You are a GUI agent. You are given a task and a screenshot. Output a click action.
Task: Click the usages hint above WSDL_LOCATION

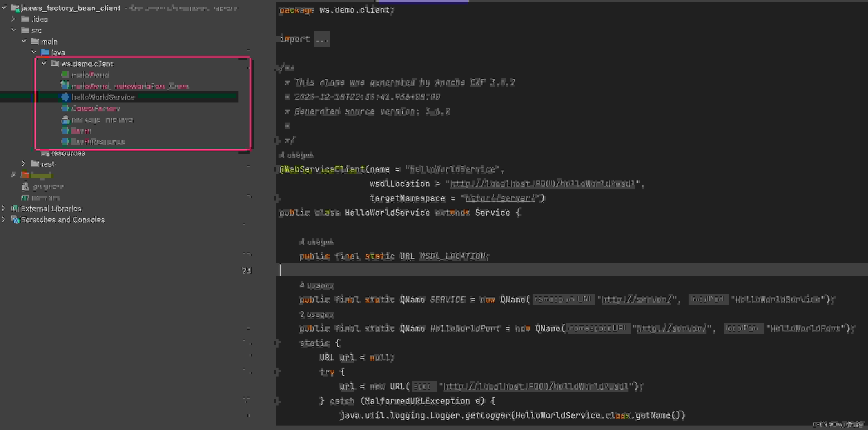click(317, 242)
